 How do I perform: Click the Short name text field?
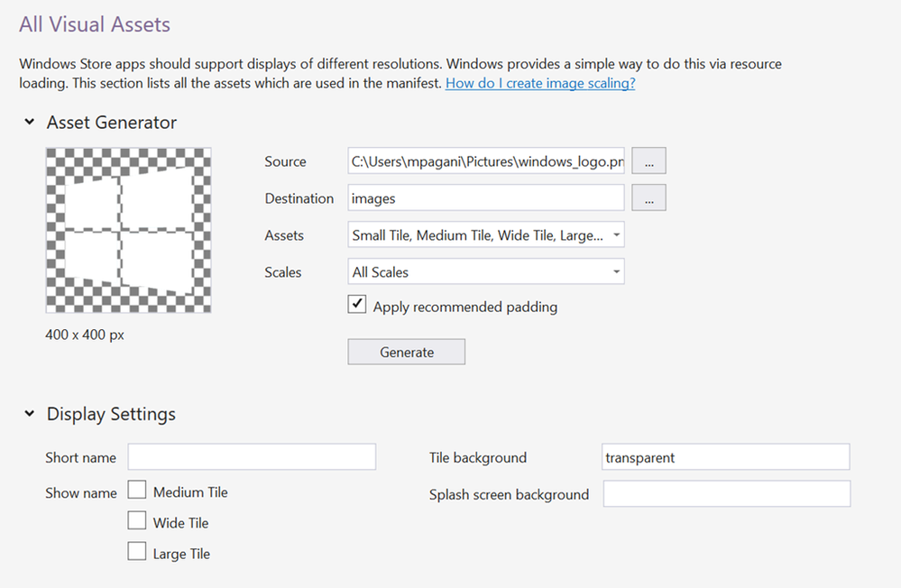click(252, 457)
